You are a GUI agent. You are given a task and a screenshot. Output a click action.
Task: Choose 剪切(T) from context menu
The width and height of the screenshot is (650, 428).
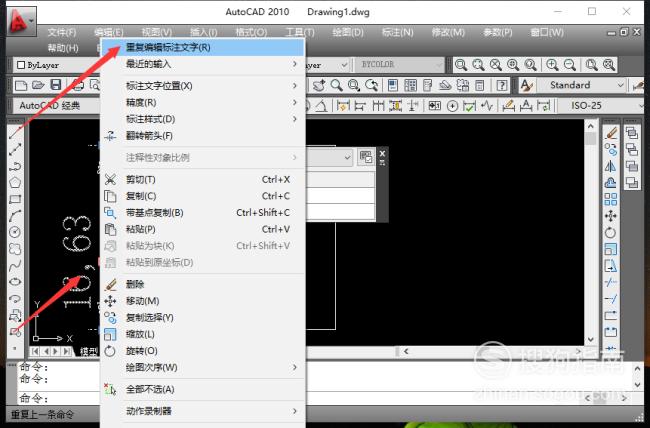pos(203,180)
